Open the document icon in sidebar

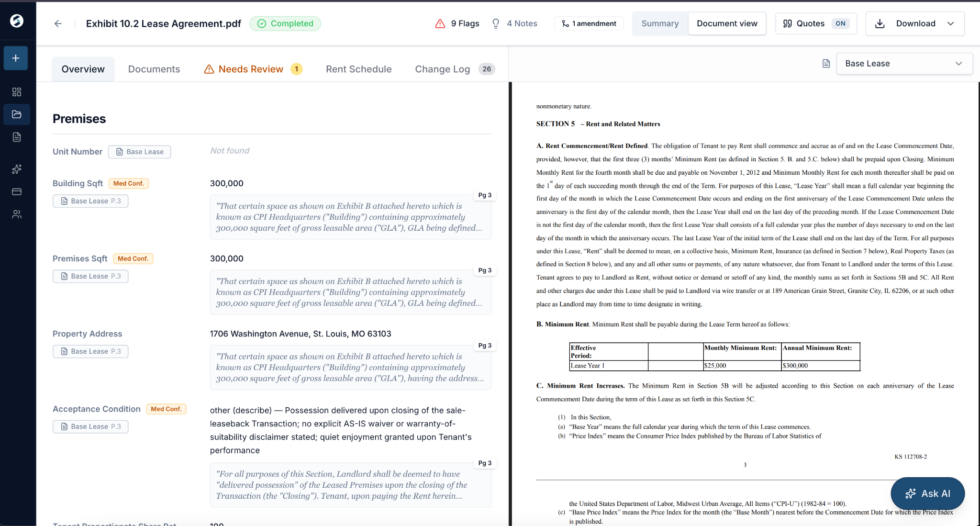[x=17, y=137]
